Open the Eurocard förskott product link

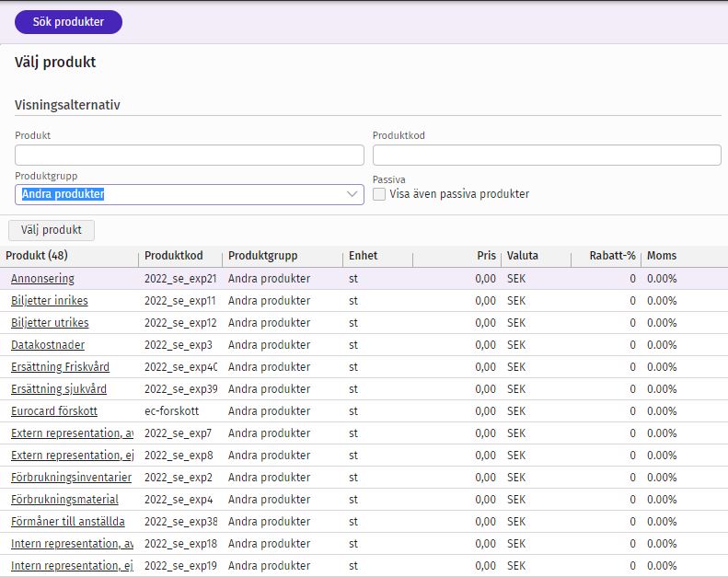click(x=54, y=411)
